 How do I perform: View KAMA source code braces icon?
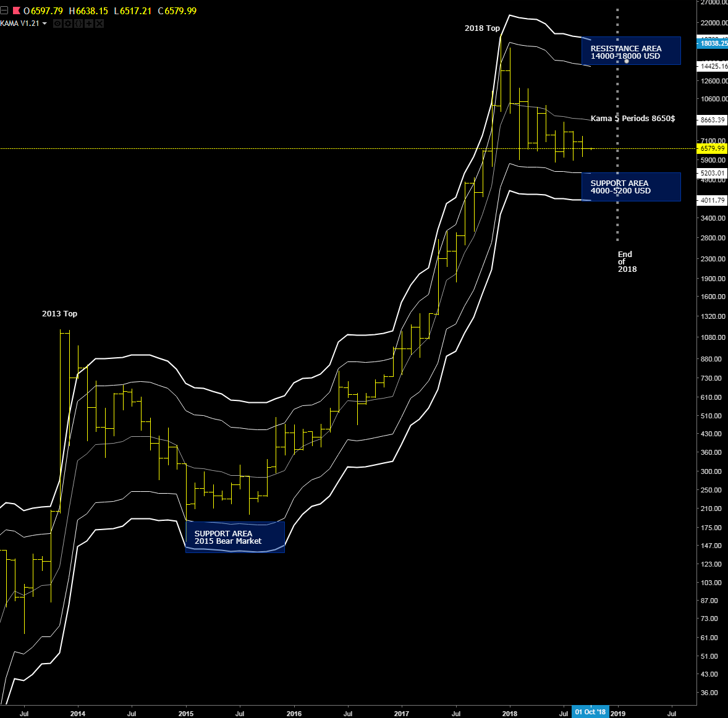(x=78, y=23)
